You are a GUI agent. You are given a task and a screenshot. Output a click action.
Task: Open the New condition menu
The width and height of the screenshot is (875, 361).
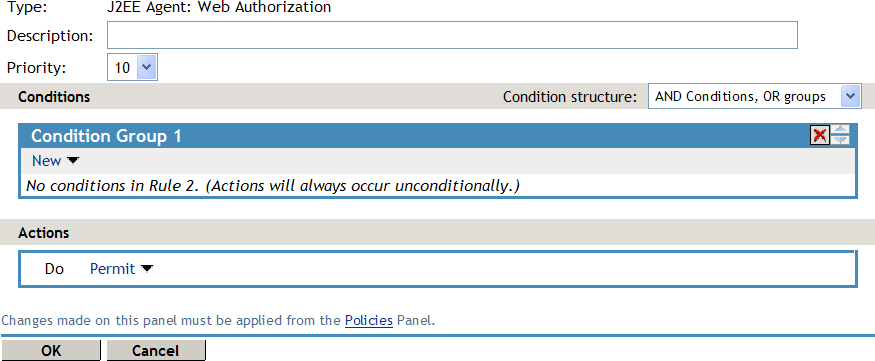pyautogui.click(x=46, y=161)
